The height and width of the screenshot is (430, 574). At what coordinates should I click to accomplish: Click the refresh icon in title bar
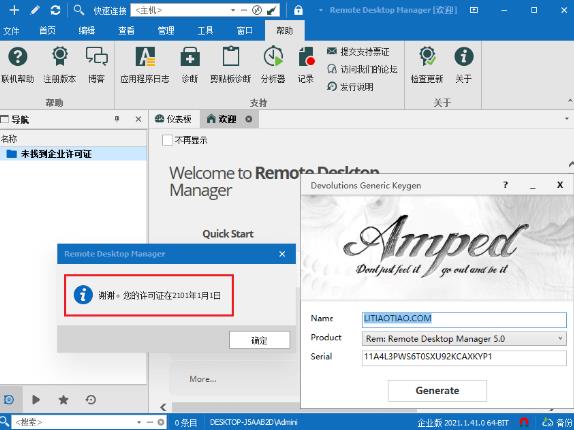(x=55, y=10)
